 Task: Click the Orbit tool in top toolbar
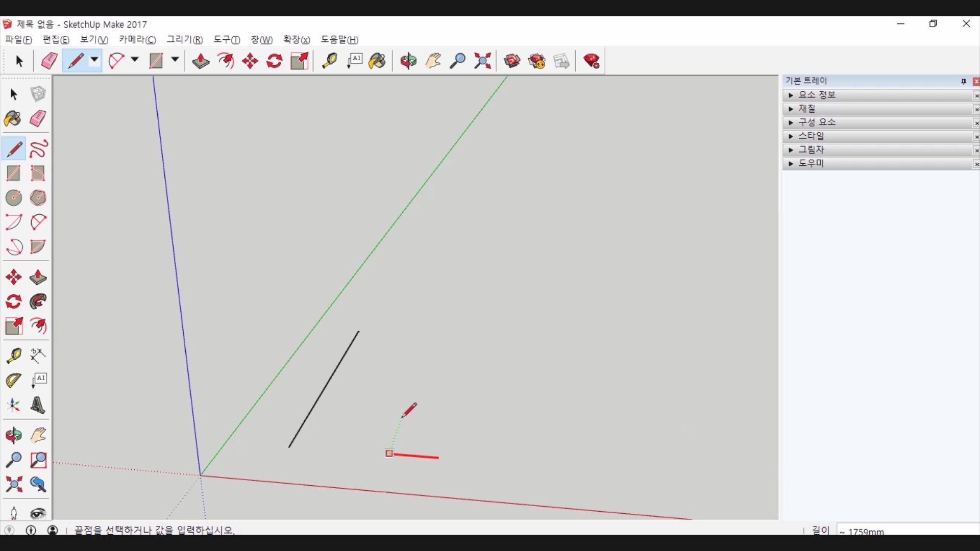[x=408, y=61]
